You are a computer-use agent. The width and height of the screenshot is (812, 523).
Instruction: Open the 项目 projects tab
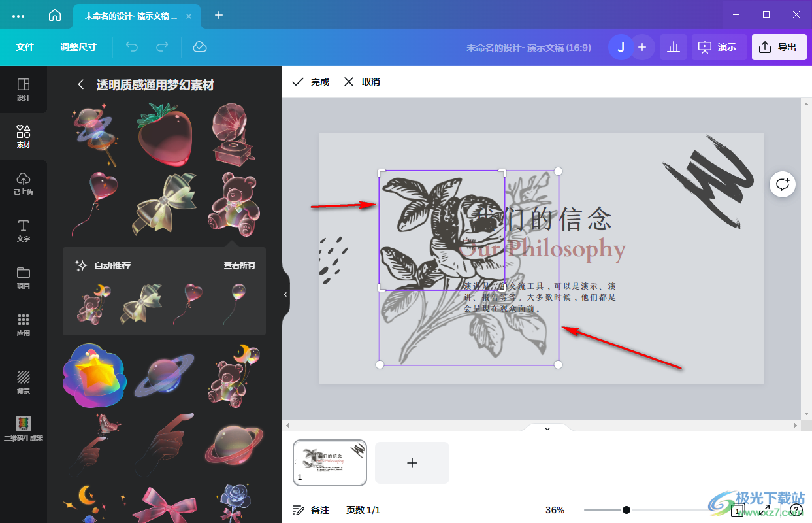[x=24, y=278]
